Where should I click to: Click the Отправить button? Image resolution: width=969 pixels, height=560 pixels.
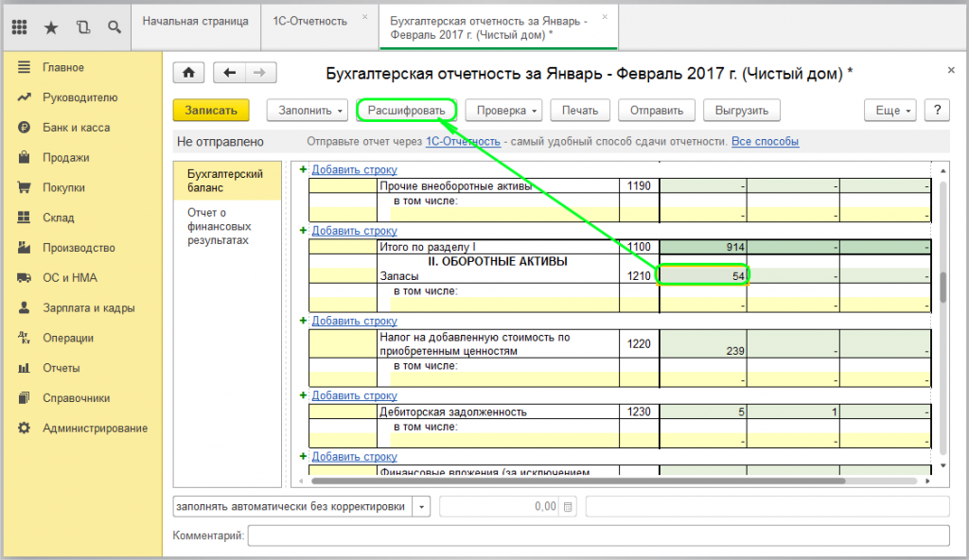pyautogui.click(x=657, y=111)
